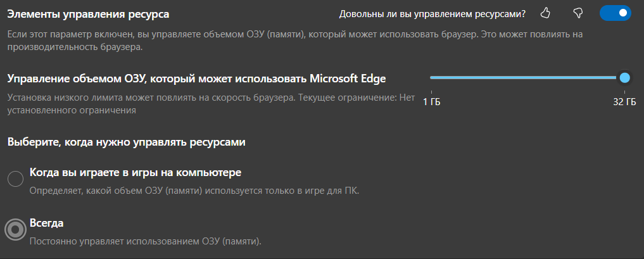Select the "Когда вы играете в игры" radio button
The width and height of the screenshot is (644, 259).
click(15, 179)
